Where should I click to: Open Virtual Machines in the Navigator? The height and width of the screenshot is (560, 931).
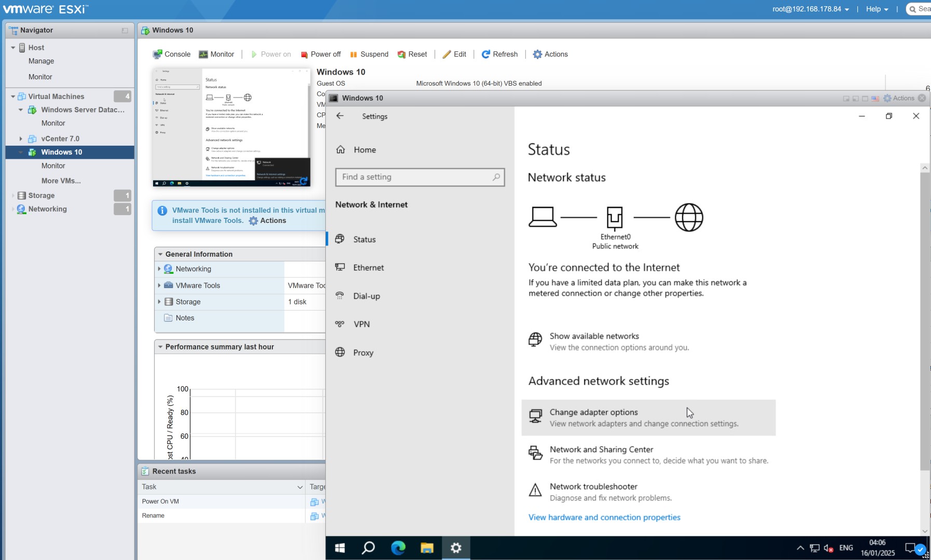click(x=56, y=96)
